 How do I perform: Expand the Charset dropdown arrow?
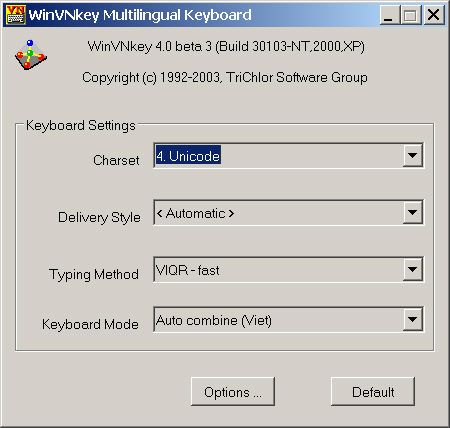coord(413,156)
